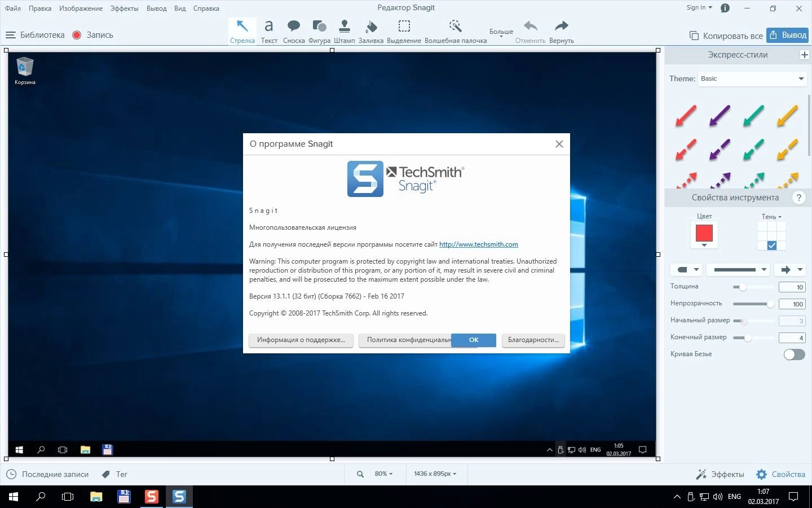Open Windows Start on the taskbar
Viewport: 812px width, 508px height.
[x=14, y=497]
